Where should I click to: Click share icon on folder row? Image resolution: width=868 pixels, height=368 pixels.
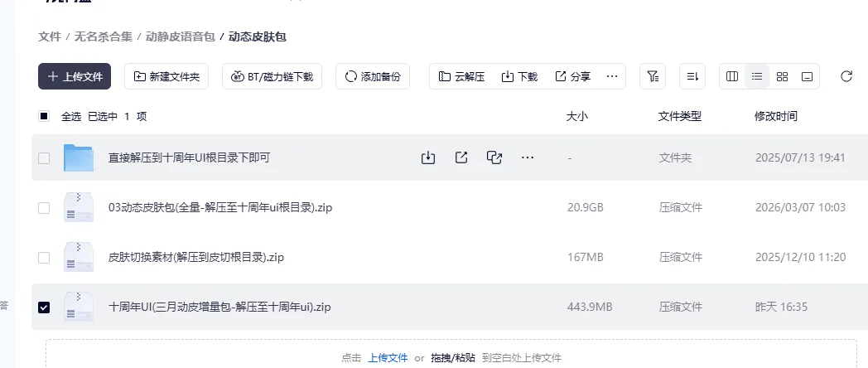(x=461, y=158)
